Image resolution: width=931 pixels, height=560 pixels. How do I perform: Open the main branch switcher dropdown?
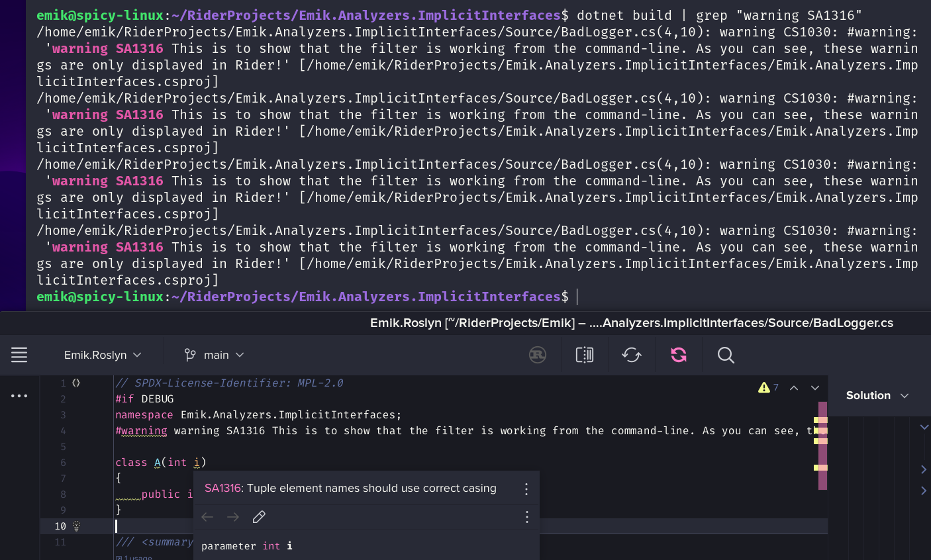[x=213, y=355]
